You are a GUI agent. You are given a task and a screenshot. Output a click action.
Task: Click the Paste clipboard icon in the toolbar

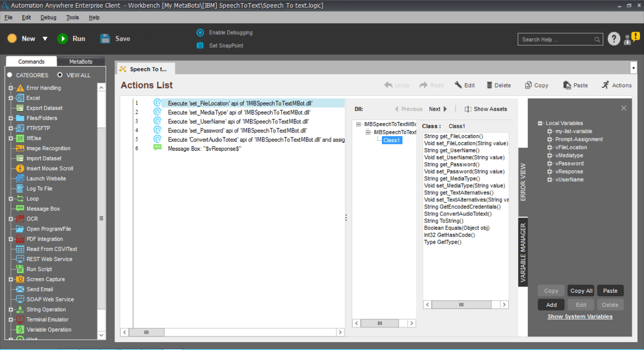567,85
